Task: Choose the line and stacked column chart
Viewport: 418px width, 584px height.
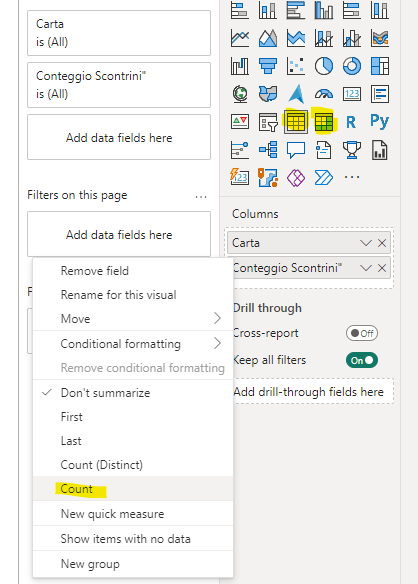Action: [324, 38]
